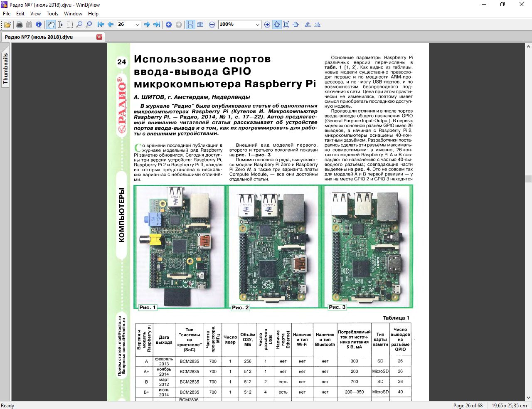The height and width of the screenshot is (409, 532).
Task: Open the Help menu
Action: pos(94,14)
